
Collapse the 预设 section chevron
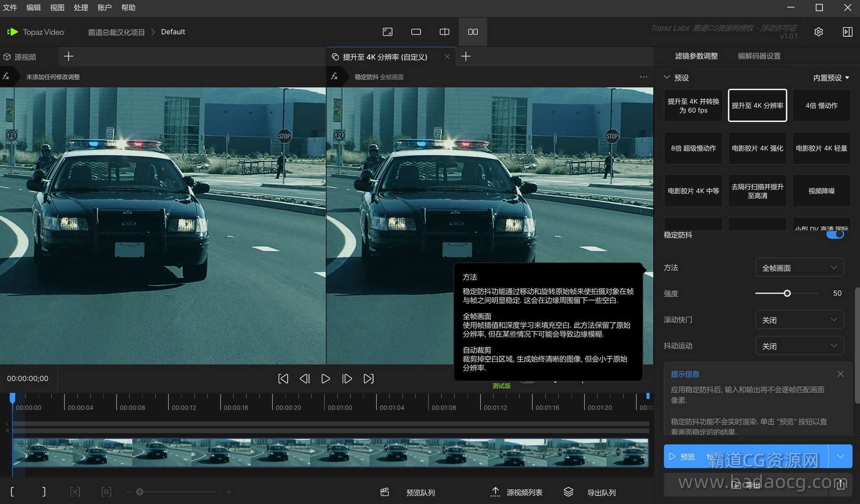tap(666, 77)
